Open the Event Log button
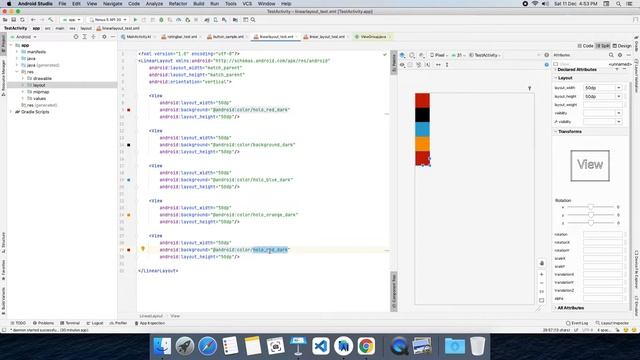 (577, 323)
